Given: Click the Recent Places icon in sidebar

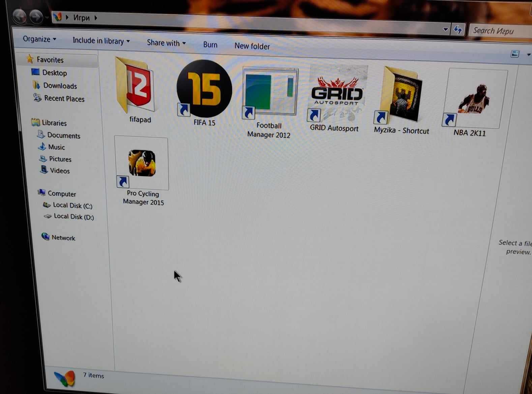Looking at the screenshot, I should pos(37,98).
